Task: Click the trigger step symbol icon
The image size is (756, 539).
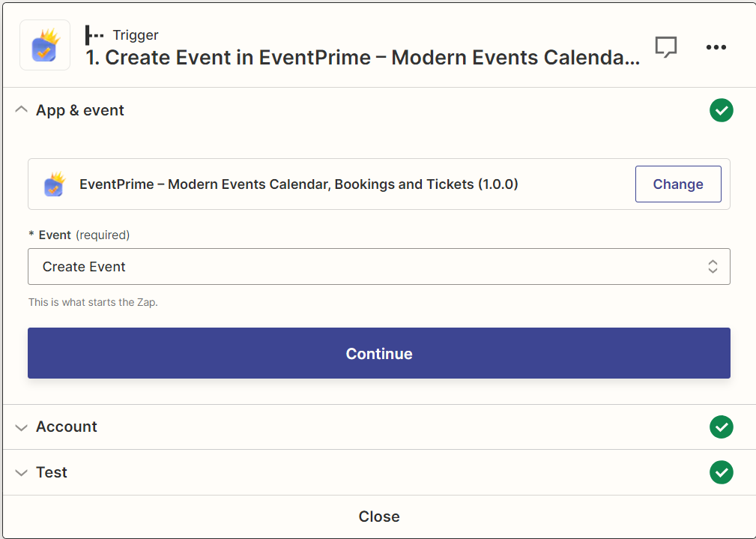Action: (x=94, y=35)
